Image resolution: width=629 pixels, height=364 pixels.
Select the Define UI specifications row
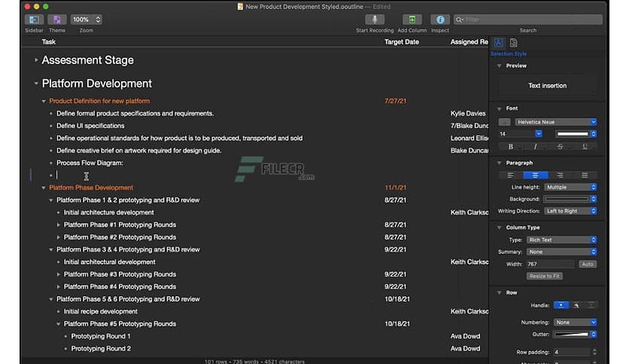click(x=90, y=126)
